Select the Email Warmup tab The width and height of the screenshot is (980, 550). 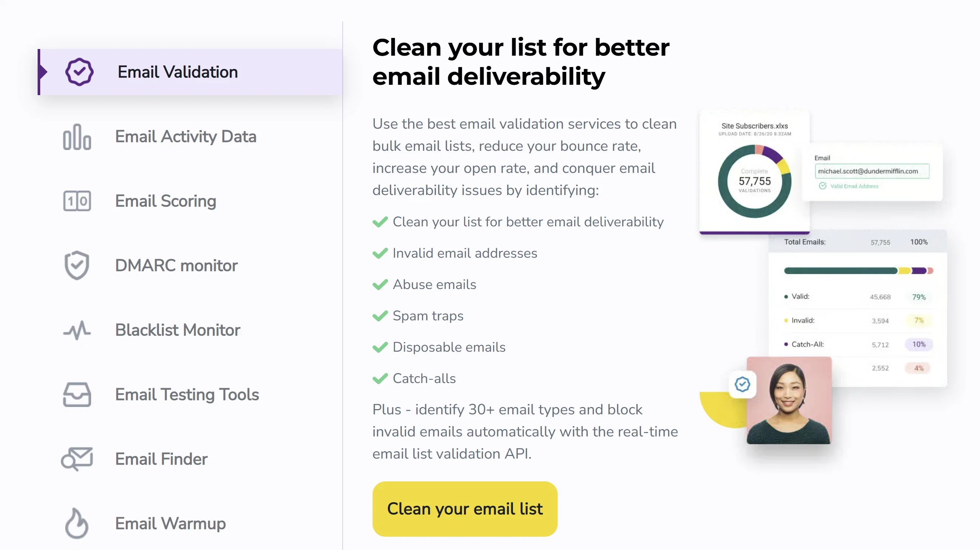coord(170,523)
